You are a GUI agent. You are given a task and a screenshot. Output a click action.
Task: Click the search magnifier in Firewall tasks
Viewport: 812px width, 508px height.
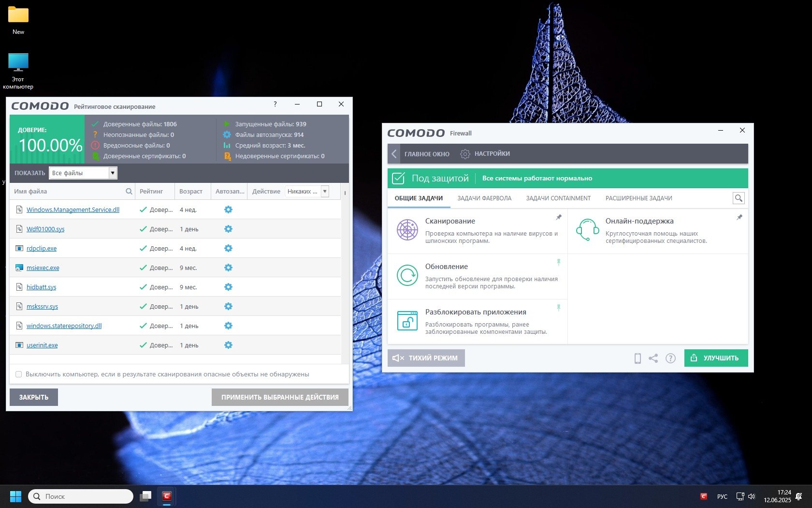coord(739,198)
